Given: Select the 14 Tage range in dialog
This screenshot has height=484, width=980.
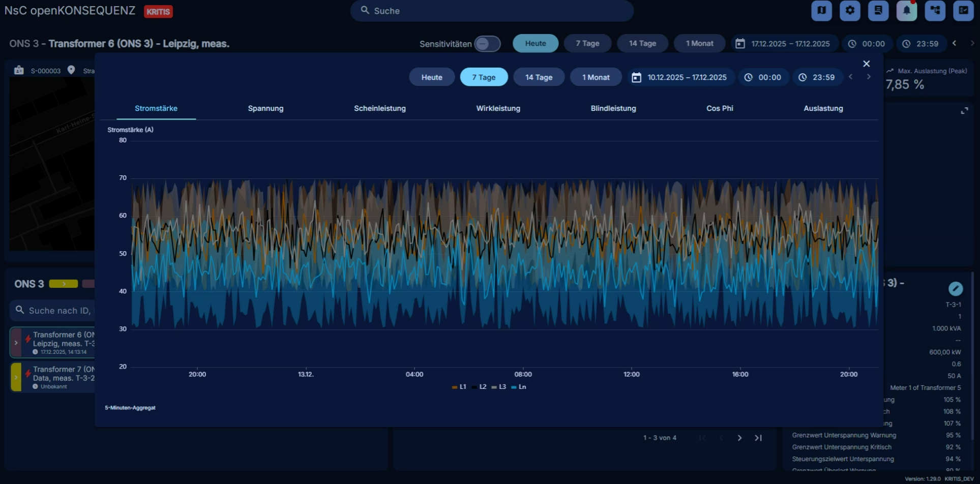Looking at the screenshot, I should [539, 77].
